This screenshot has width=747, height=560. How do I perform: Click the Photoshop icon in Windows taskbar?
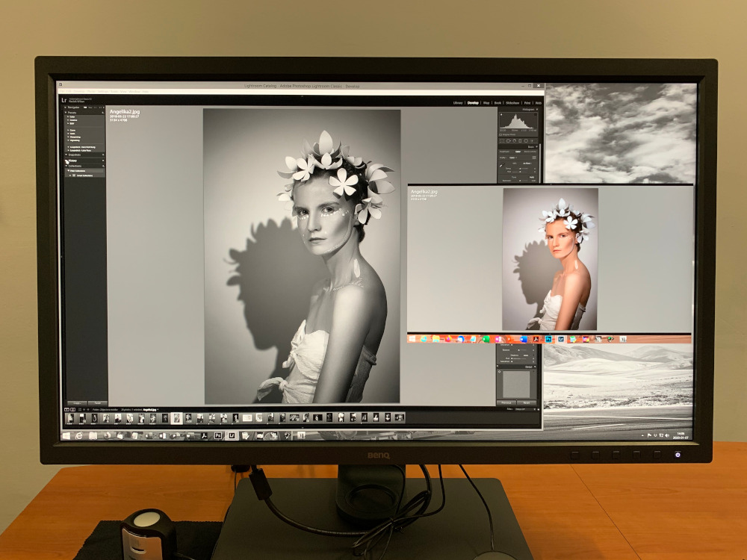(x=217, y=435)
